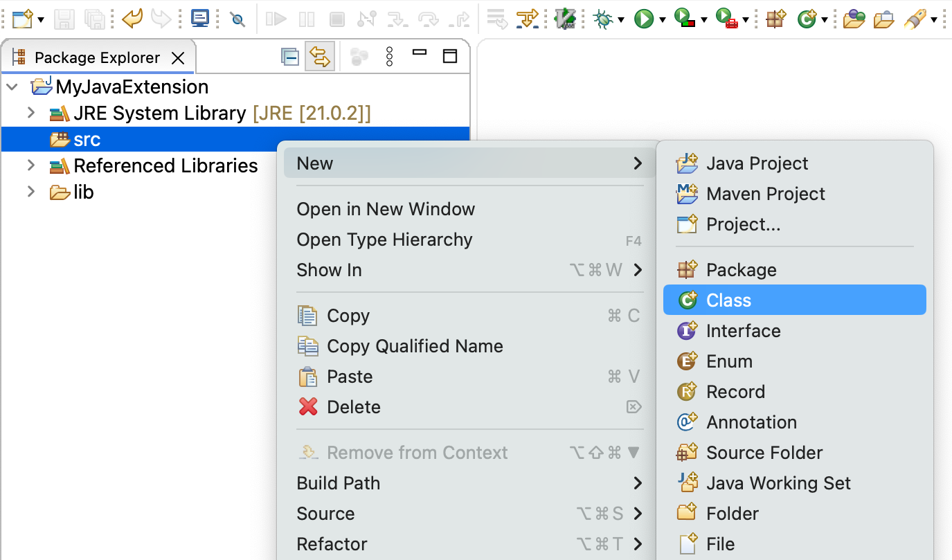Click Collapse All in Package Explorer
This screenshot has width=952, height=560.
290,57
